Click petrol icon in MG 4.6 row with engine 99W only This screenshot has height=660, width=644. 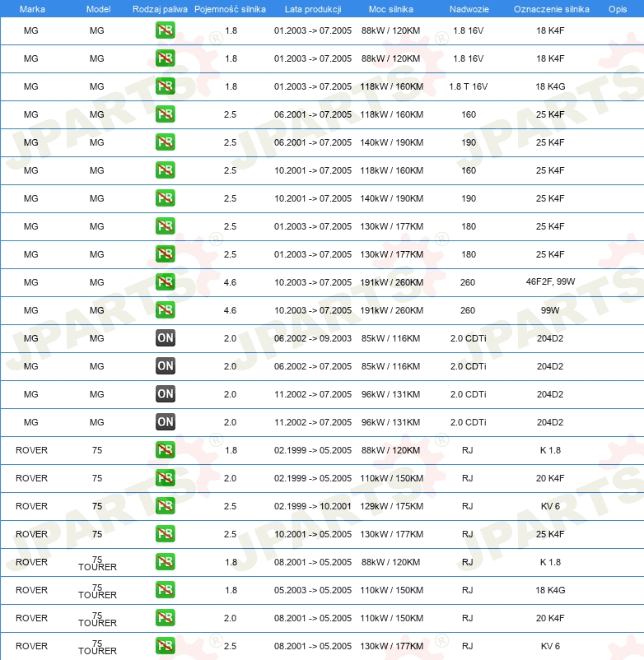pyautogui.click(x=165, y=310)
